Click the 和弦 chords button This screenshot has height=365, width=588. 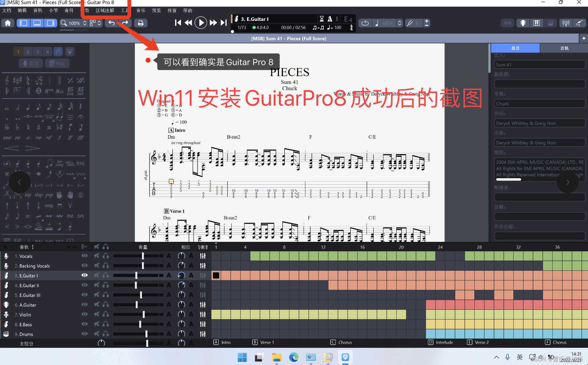click(x=57, y=63)
